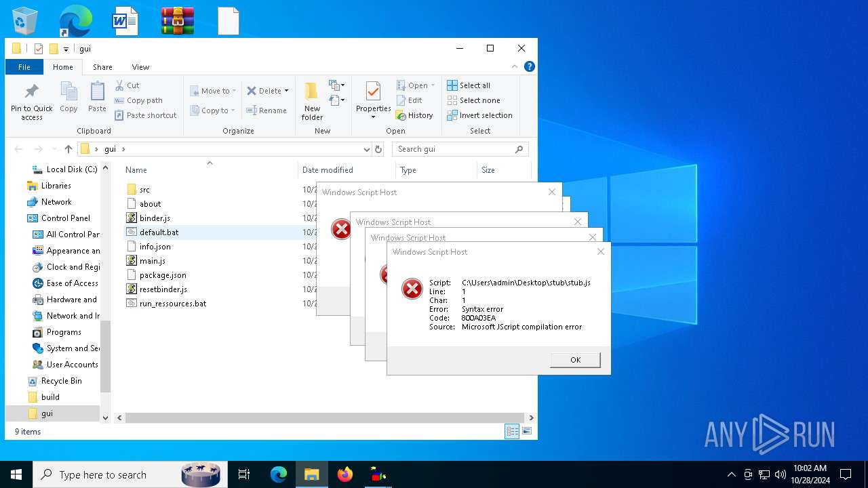Image resolution: width=868 pixels, height=488 pixels.
Task: Open the Quick Access Toolbar customize dropdown
Action: point(66,49)
